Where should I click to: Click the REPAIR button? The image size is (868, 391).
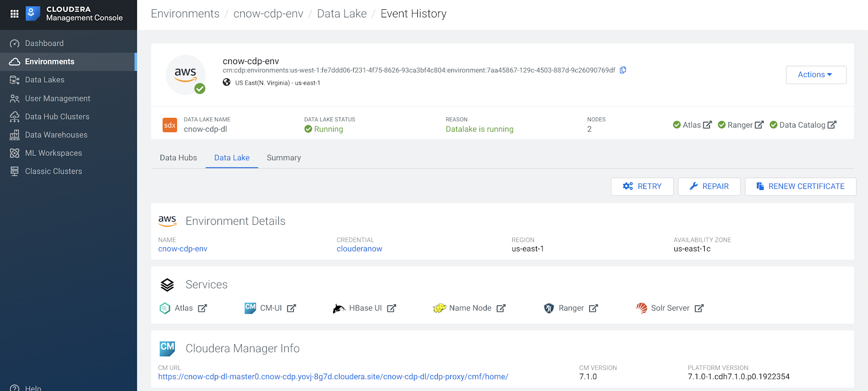tap(709, 186)
